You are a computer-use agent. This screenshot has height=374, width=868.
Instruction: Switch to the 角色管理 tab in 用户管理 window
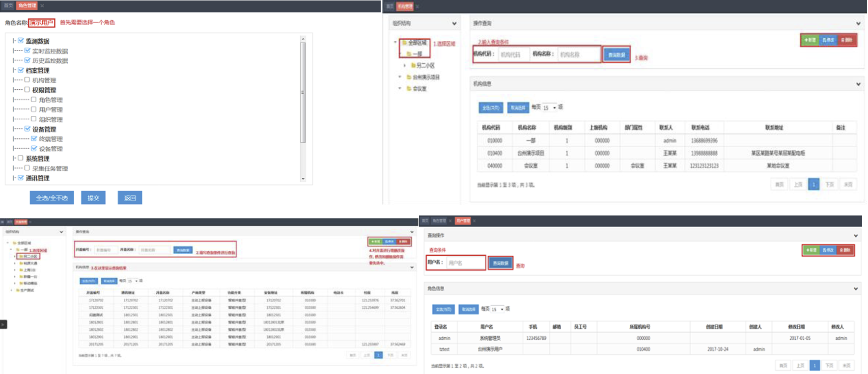[x=439, y=221]
